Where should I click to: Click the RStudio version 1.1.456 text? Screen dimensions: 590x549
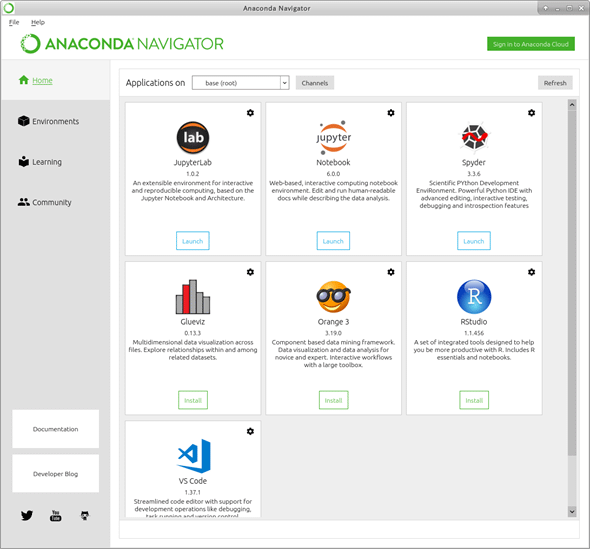(474, 333)
